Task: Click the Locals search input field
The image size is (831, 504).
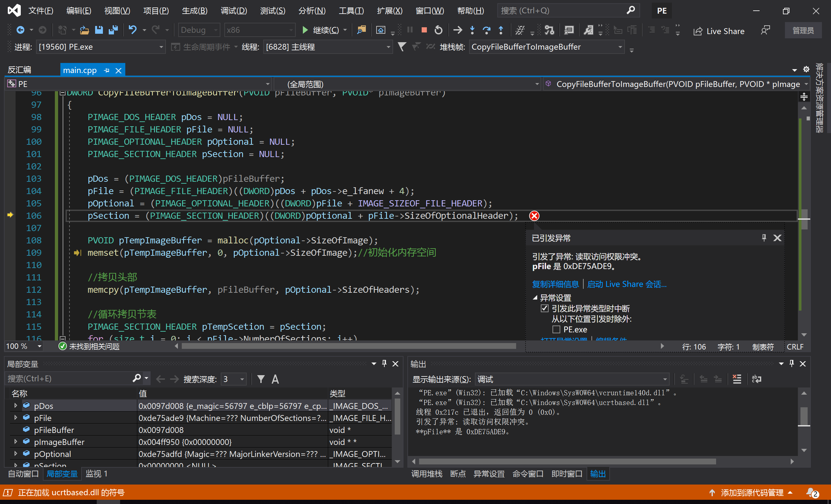Action: point(68,379)
